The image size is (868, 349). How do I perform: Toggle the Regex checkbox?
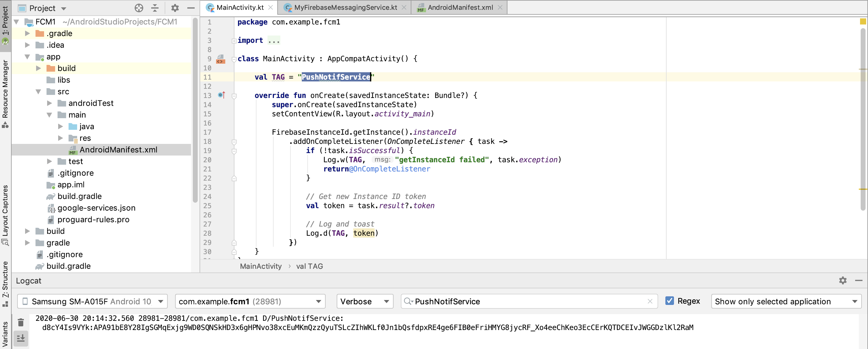pyautogui.click(x=670, y=301)
